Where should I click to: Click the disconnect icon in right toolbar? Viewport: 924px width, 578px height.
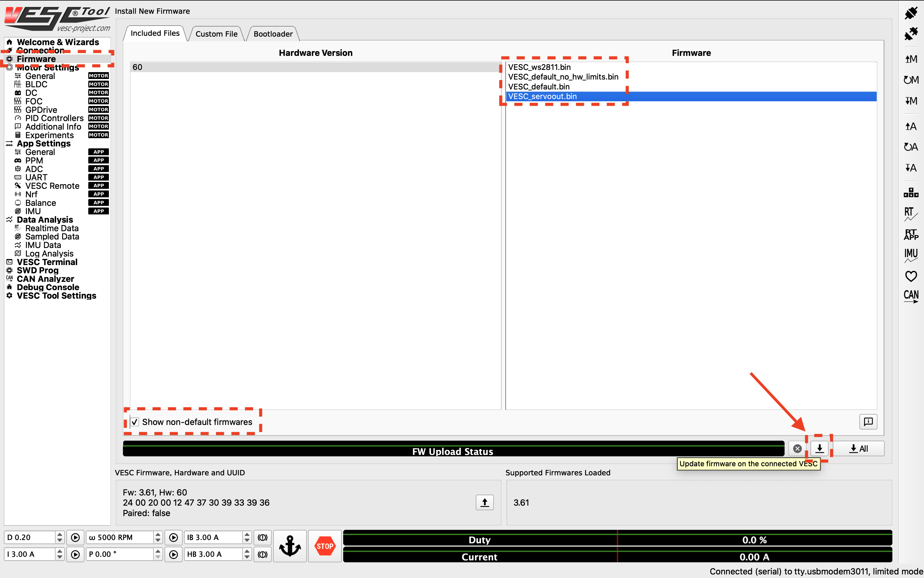(x=911, y=34)
